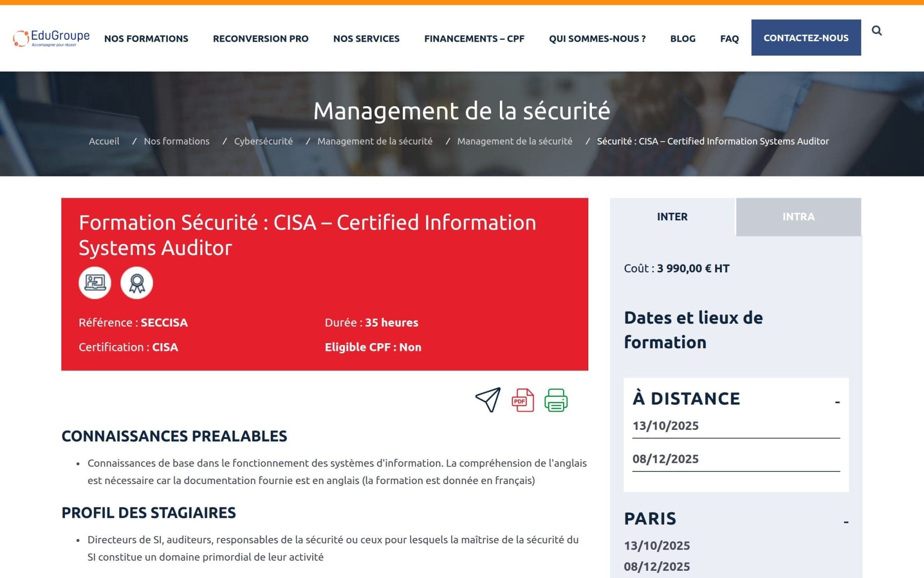The image size is (924, 578).
Task: Click the Connaissances de base bullet text
Action: point(337,471)
